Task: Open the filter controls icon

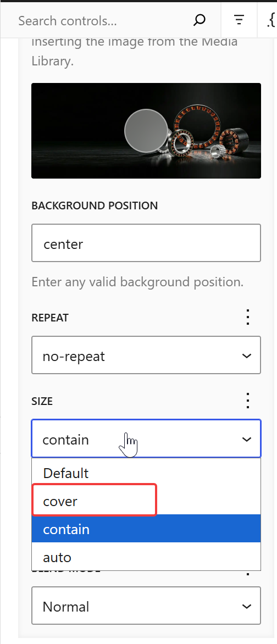Action: point(239,20)
